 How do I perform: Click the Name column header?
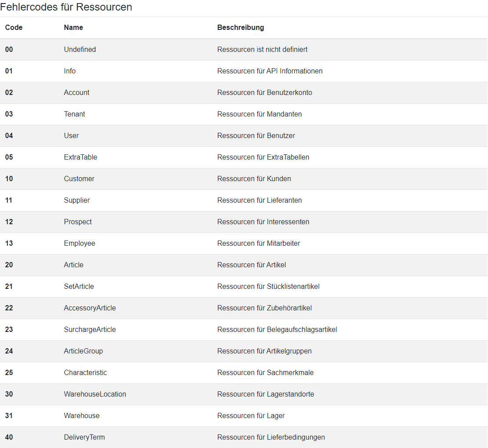point(73,27)
